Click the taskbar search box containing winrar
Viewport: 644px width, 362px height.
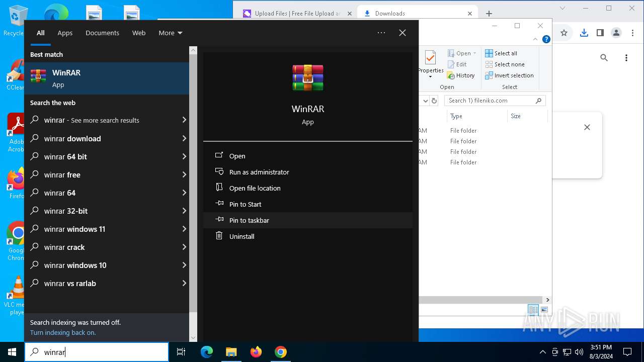pos(97,352)
